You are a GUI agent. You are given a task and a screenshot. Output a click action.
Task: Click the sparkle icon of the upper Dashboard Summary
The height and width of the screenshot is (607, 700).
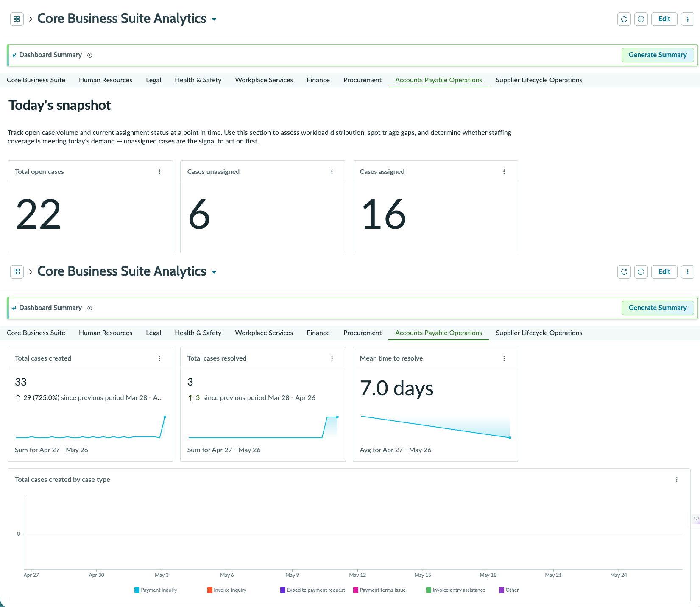pyautogui.click(x=14, y=55)
